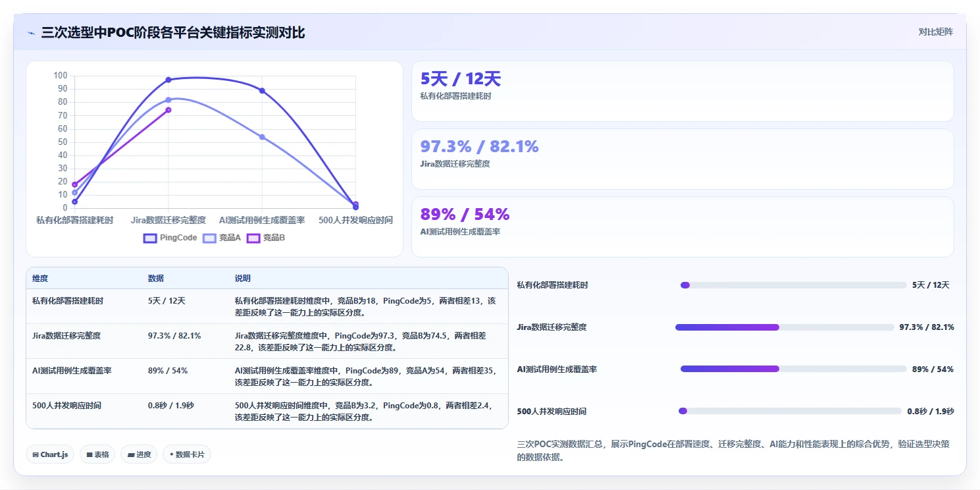Click the 进度 tag icon
The height and width of the screenshot is (490, 980).
click(130, 454)
